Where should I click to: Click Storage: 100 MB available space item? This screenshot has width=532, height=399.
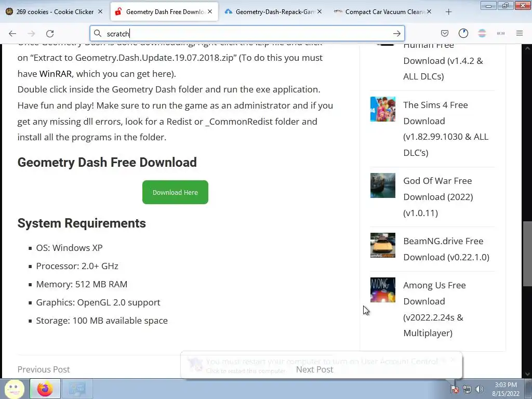(x=102, y=320)
